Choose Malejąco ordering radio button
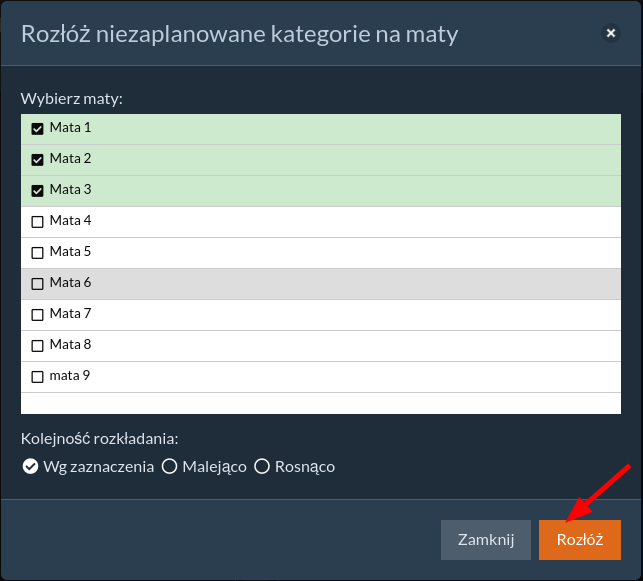 (x=169, y=466)
